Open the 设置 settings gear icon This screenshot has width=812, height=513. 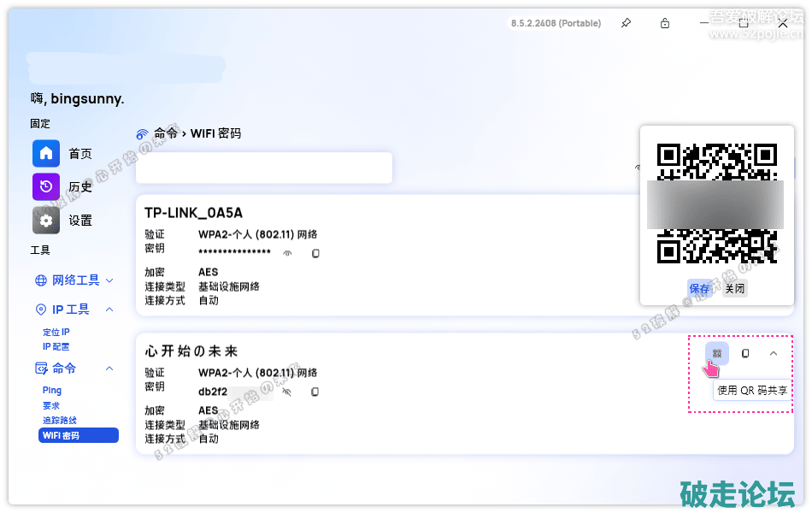[46, 220]
